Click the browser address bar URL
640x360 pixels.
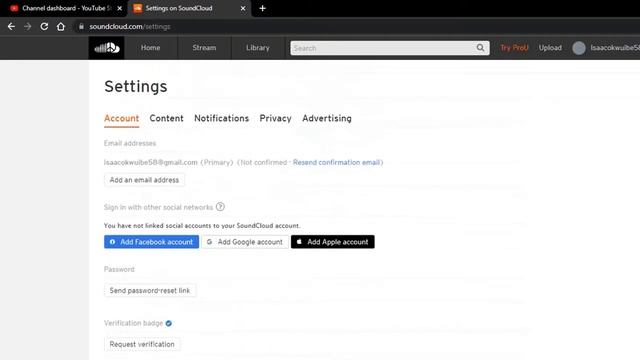tap(130, 27)
